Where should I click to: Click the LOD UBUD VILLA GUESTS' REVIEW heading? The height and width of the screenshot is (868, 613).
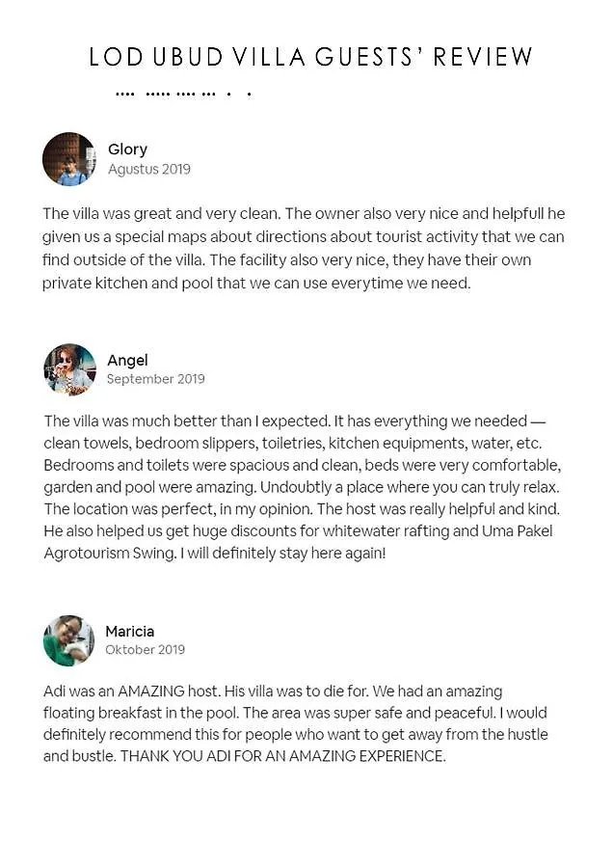310,57
